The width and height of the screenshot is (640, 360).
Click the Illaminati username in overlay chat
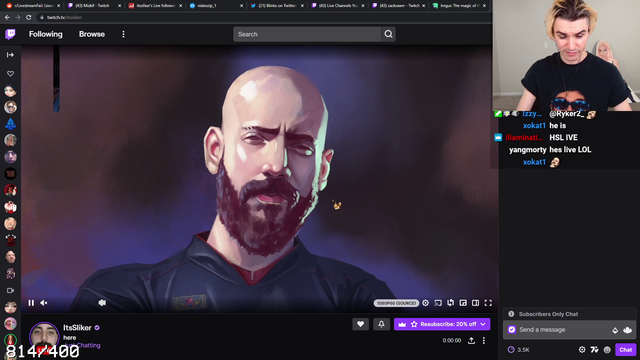pos(524,138)
